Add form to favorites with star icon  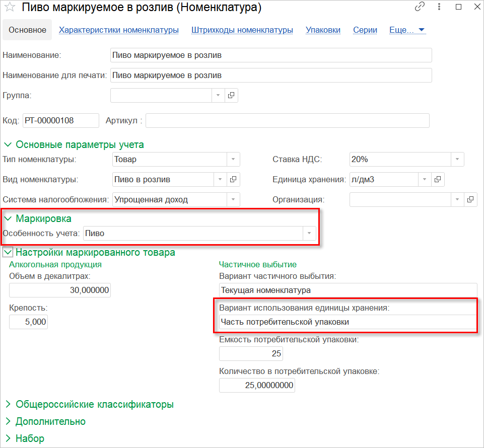click(x=10, y=8)
